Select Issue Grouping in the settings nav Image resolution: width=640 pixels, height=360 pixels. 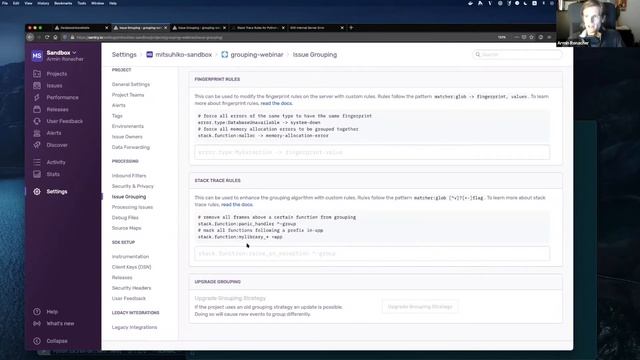[129, 197]
